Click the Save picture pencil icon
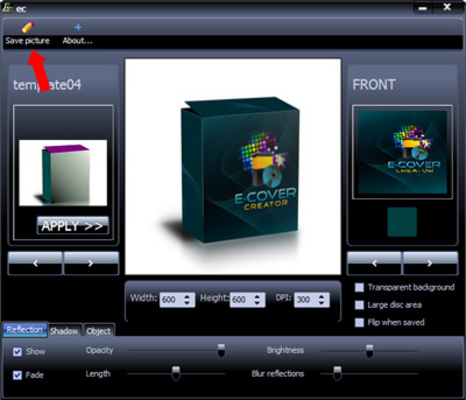This screenshot has width=466, height=400. [x=28, y=27]
